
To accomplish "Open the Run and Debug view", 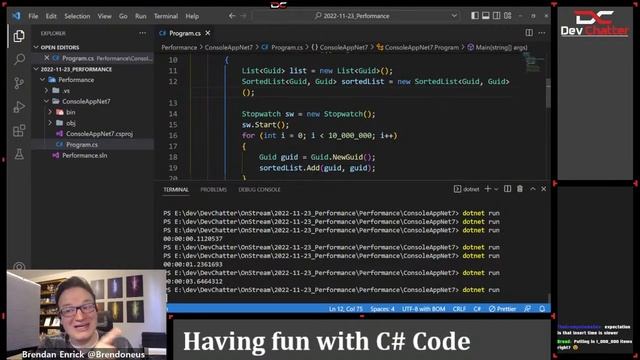I will (x=19, y=107).
